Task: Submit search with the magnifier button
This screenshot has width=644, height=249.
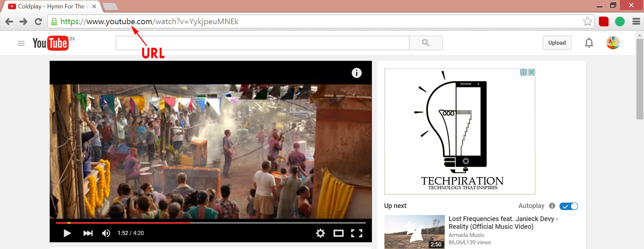Action: tap(426, 43)
